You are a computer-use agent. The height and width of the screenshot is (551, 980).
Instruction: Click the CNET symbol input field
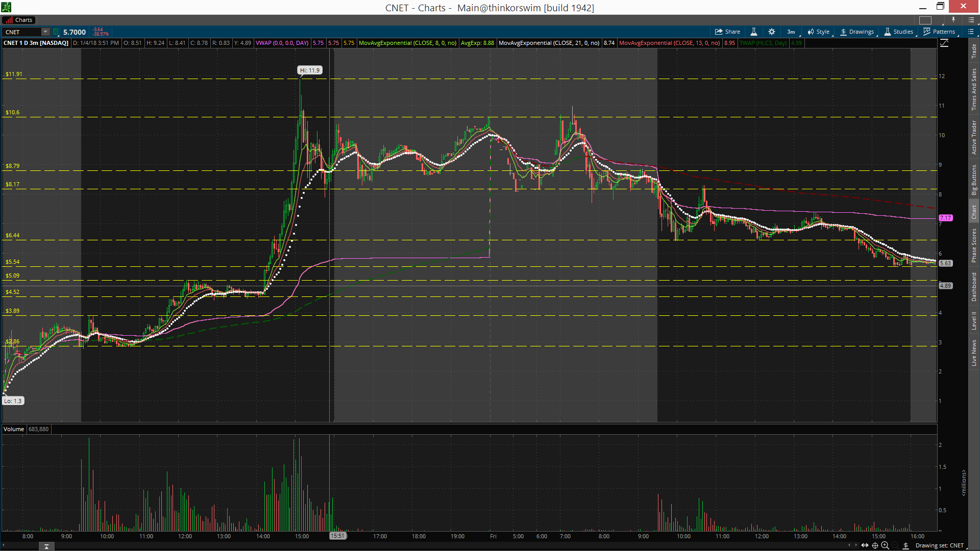(x=22, y=32)
